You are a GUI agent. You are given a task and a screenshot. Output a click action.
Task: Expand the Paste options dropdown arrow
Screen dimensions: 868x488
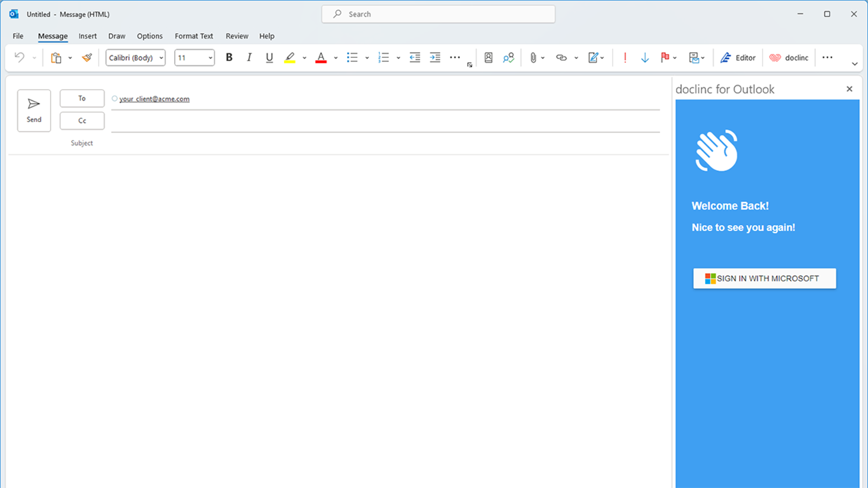[70, 58]
